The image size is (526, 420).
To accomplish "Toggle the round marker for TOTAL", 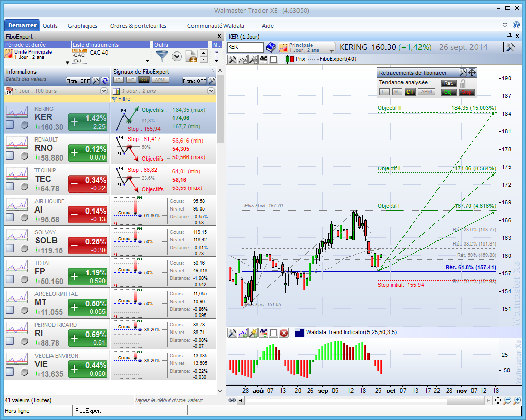I will 25,279.
